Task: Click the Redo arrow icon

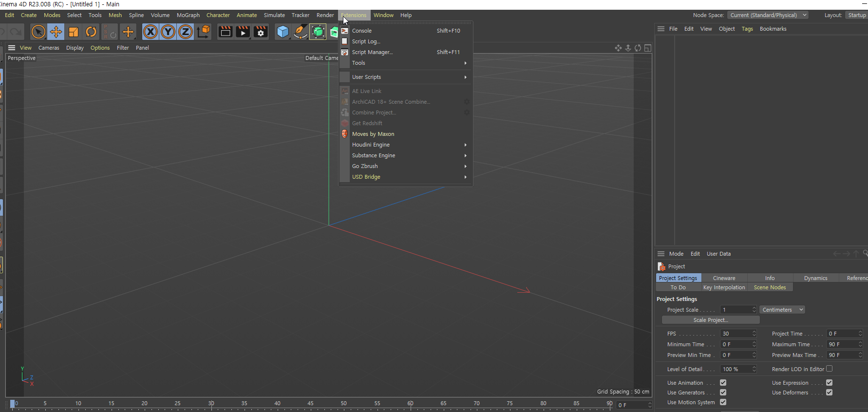Action: point(16,32)
